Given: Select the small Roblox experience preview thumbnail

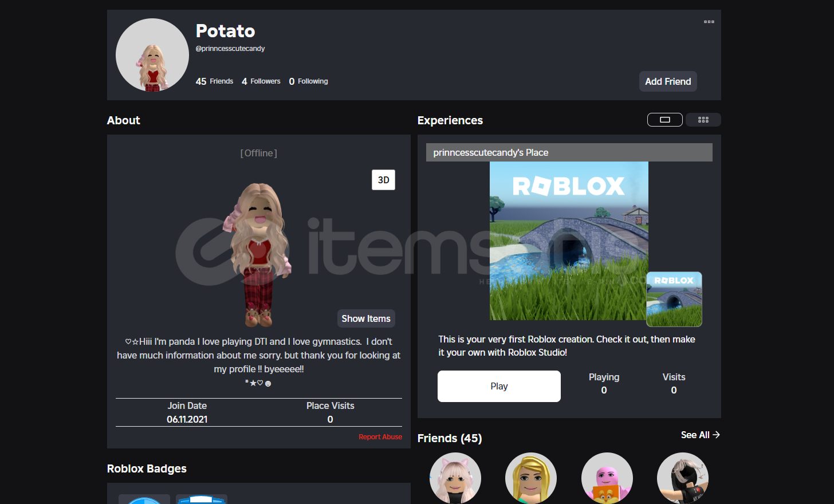Looking at the screenshot, I should (x=674, y=299).
